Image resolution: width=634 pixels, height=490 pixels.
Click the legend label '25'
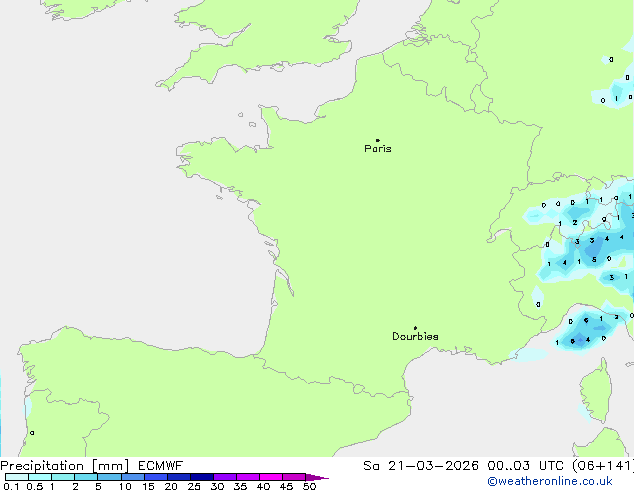pos(194,486)
